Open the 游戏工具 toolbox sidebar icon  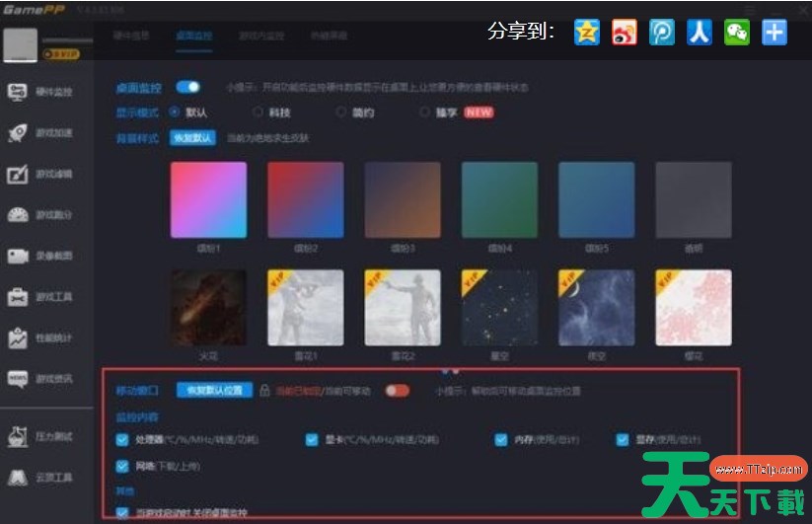click(x=17, y=297)
